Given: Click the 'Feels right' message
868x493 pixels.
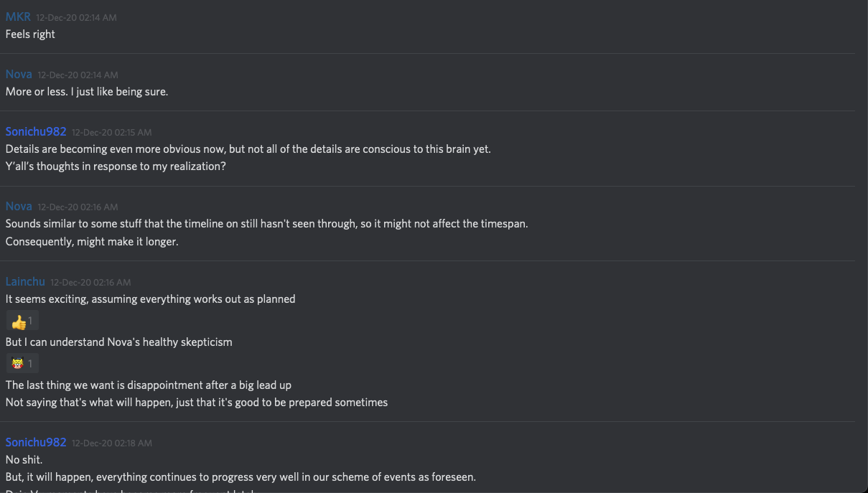Looking at the screenshot, I should tap(30, 34).
